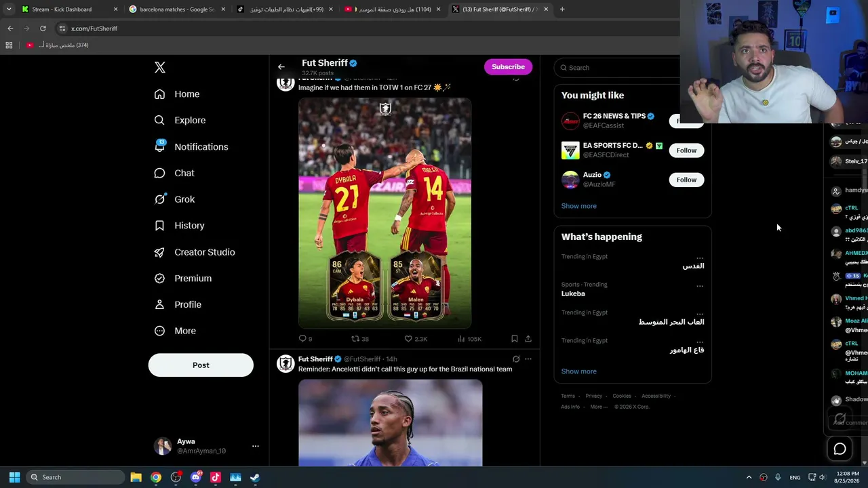Open the Ads info footer link
The width and height of the screenshot is (868, 488).
[570, 407]
